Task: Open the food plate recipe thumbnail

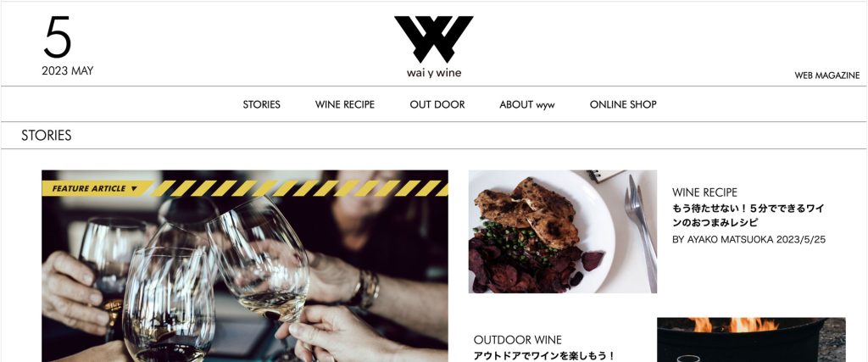Action: point(563,231)
